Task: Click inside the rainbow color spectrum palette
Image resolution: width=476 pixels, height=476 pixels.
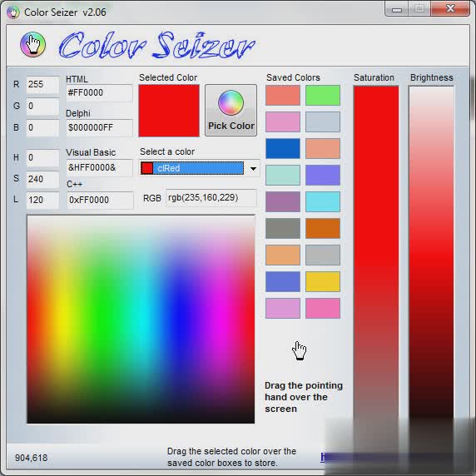Action: (141, 319)
